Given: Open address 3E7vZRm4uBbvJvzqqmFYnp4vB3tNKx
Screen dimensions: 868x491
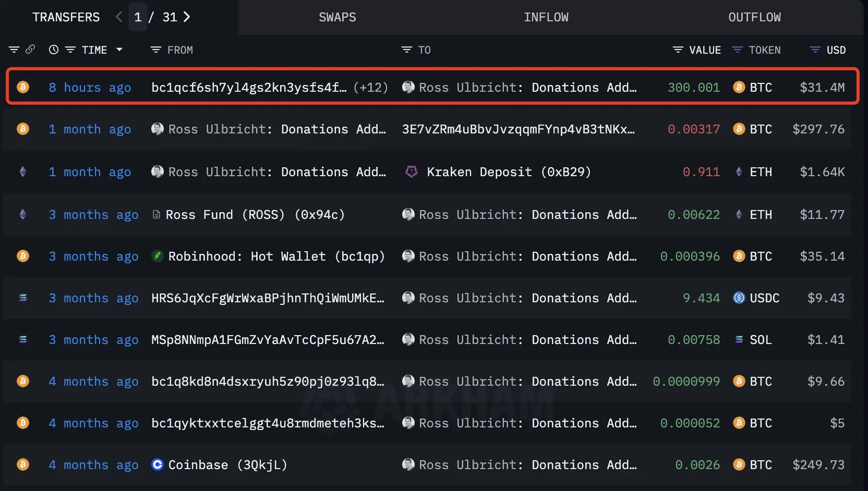Looking at the screenshot, I should click(518, 129).
